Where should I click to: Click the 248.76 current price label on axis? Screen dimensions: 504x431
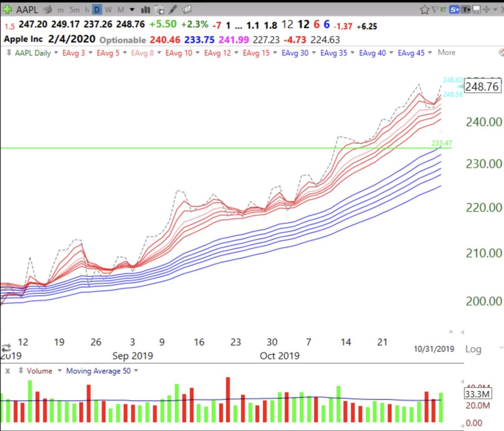pyautogui.click(x=482, y=87)
